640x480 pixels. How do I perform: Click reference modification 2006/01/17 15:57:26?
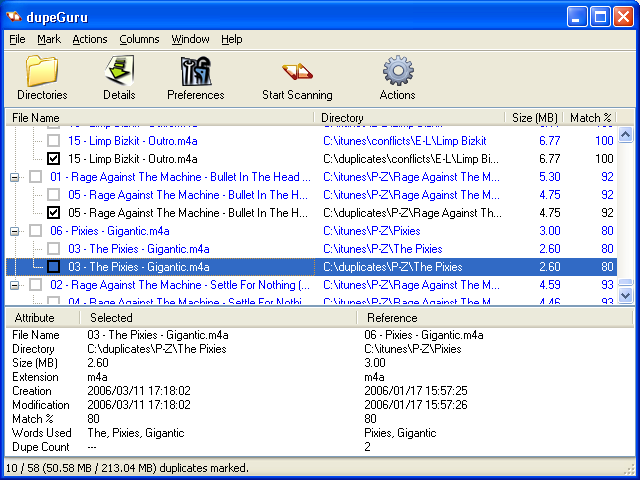(416, 404)
